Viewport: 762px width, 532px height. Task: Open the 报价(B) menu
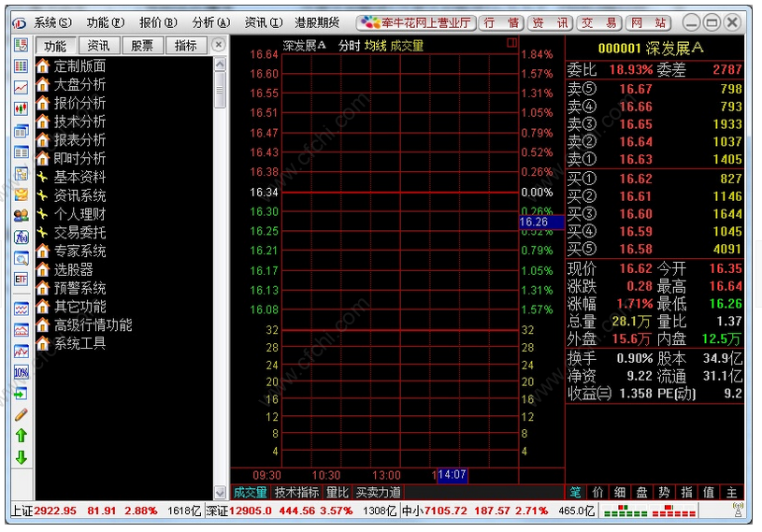[x=158, y=22]
